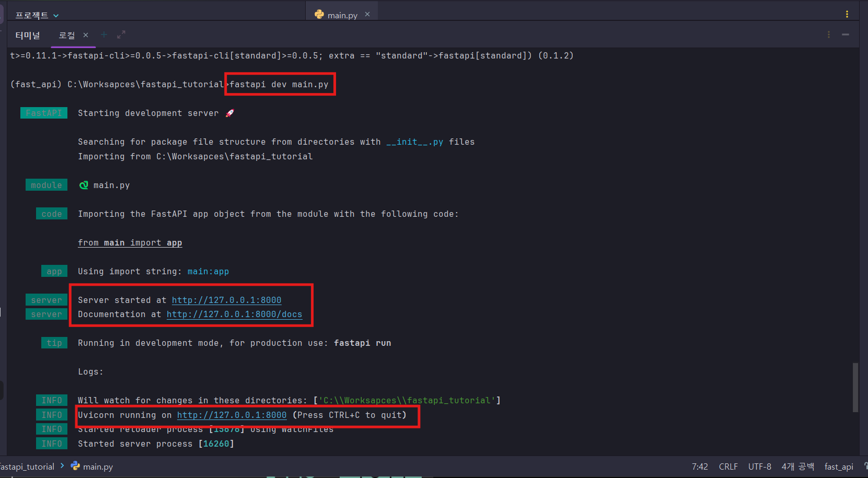Click the Python icon in the breadcrumb bar
This screenshot has width=868, height=478.
tap(75, 465)
